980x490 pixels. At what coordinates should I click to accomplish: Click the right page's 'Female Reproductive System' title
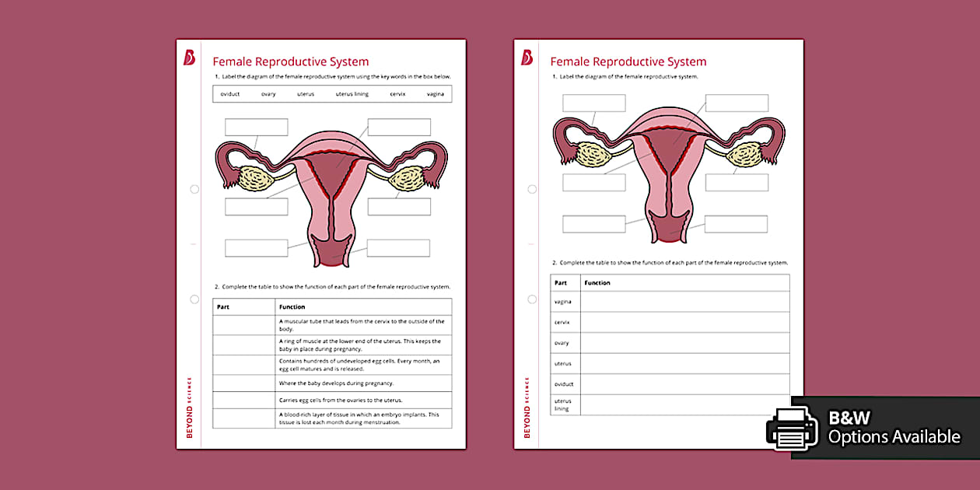coord(628,61)
